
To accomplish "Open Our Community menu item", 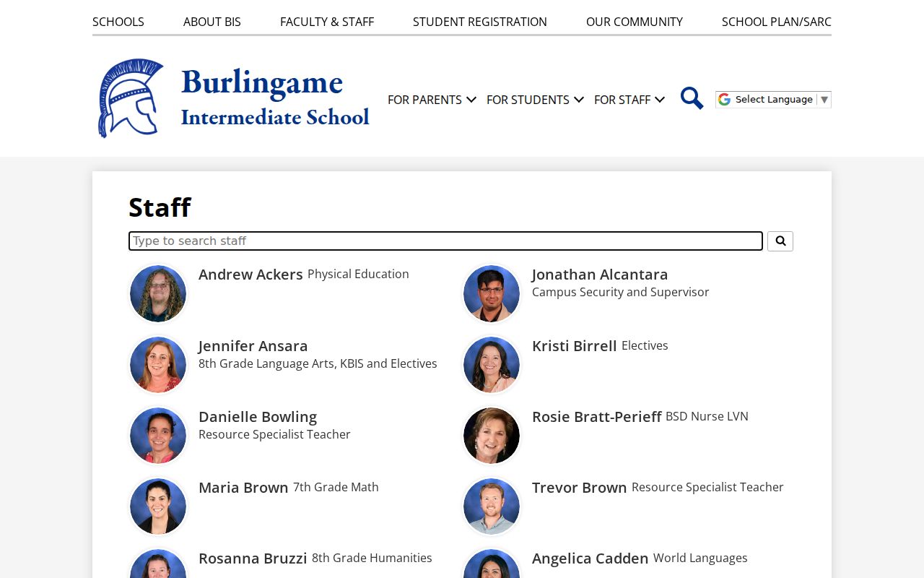I will pyautogui.click(x=635, y=22).
